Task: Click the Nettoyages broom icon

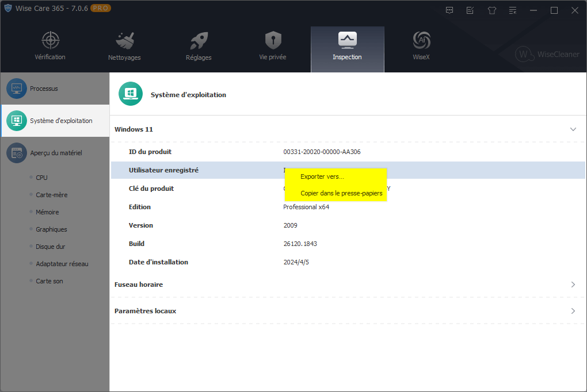Action: (125, 40)
